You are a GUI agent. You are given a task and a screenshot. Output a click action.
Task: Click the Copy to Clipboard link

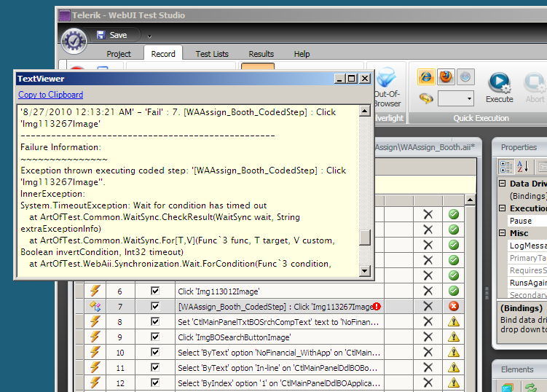(50, 95)
